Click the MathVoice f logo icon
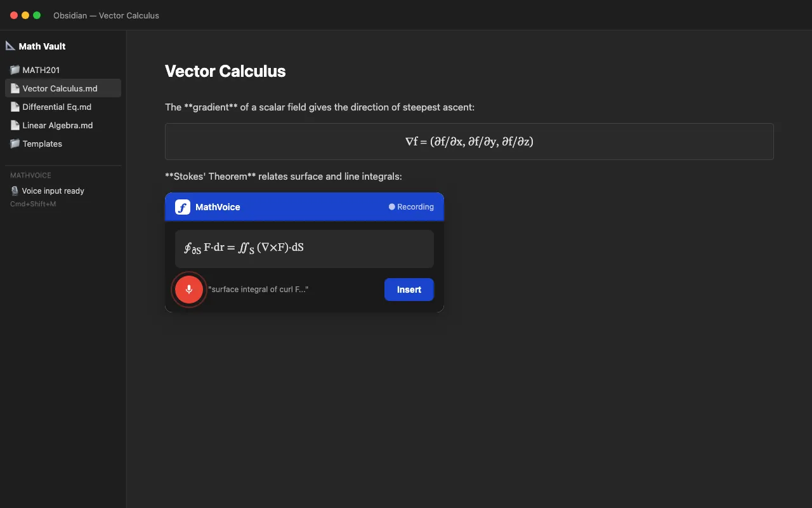The height and width of the screenshot is (508, 812). 183,207
